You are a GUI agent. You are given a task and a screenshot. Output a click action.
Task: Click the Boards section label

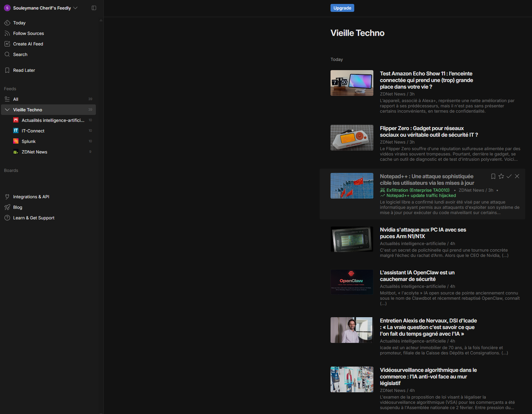tap(11, 170)
